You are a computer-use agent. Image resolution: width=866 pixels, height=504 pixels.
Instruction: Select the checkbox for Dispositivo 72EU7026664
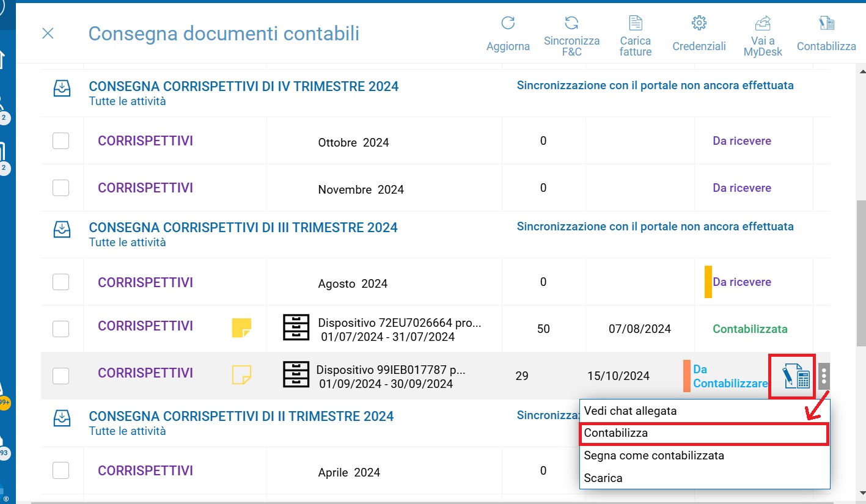61,329
